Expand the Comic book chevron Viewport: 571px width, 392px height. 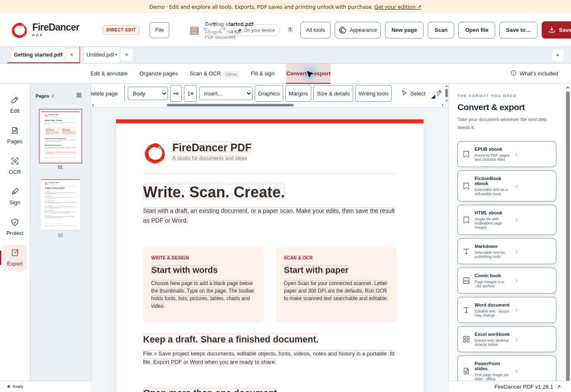516,281
